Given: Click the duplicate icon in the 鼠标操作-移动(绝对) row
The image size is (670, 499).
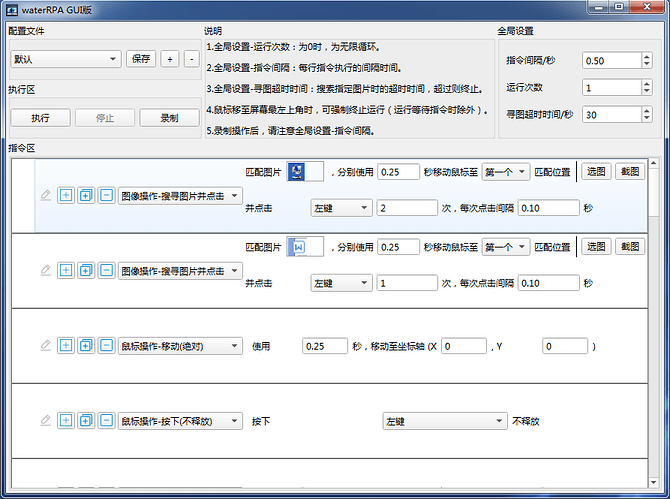Looking at the screenshot, I should click(86, 345).
